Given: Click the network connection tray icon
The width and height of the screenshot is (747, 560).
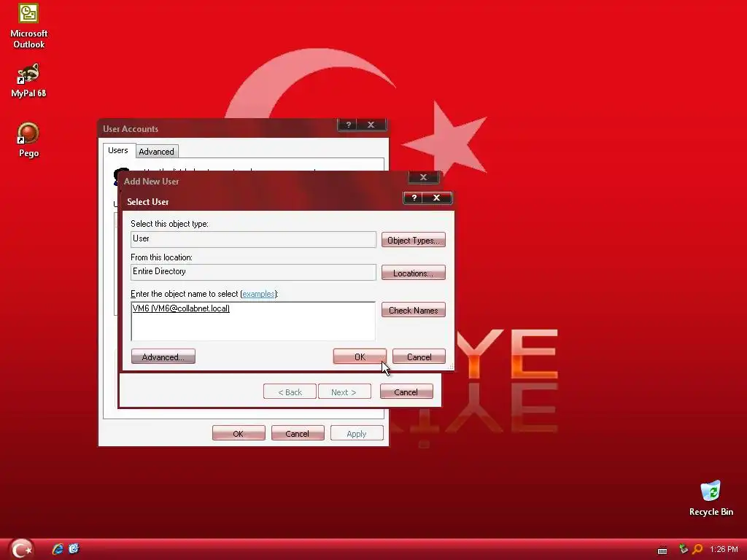Looking at the screenshot, I should pos(683,549).
